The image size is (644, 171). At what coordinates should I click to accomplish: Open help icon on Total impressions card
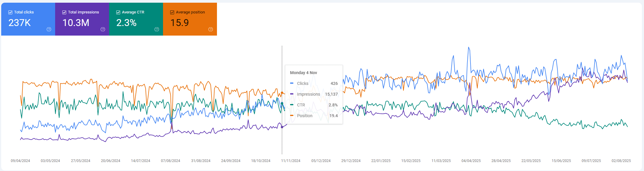(x=103, y=29)
